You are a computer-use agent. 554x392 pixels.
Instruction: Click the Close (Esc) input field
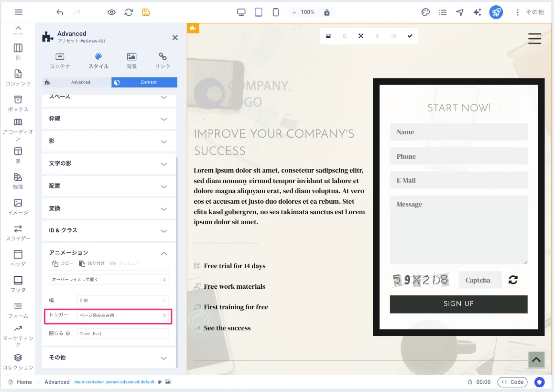point(122,333)
